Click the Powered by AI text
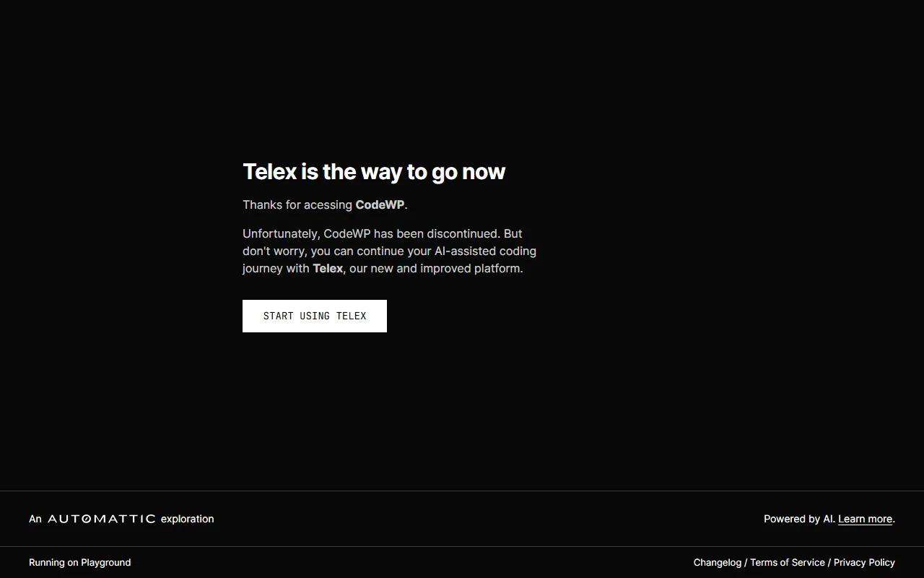The height and width of the screenshot is (578, 924). pos(798,519)
